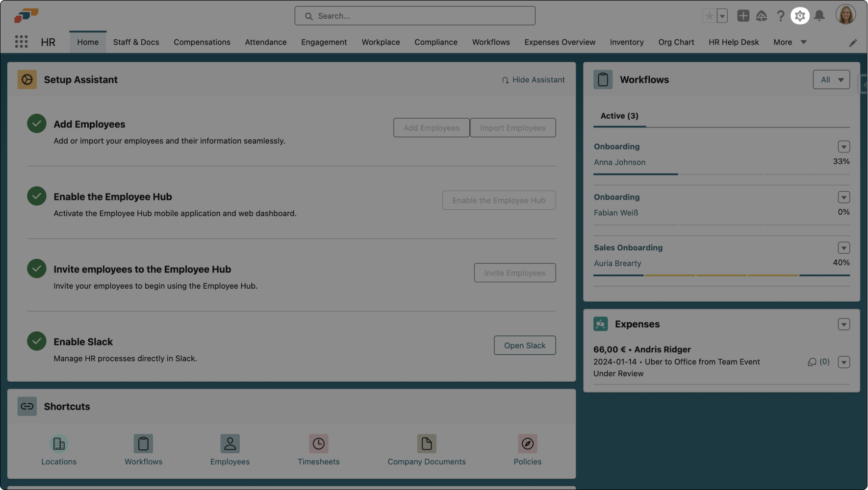Open Fabian Weiß's onboarding workflow
Viewport: 868px width, 490px height.
tap(615, 213)
